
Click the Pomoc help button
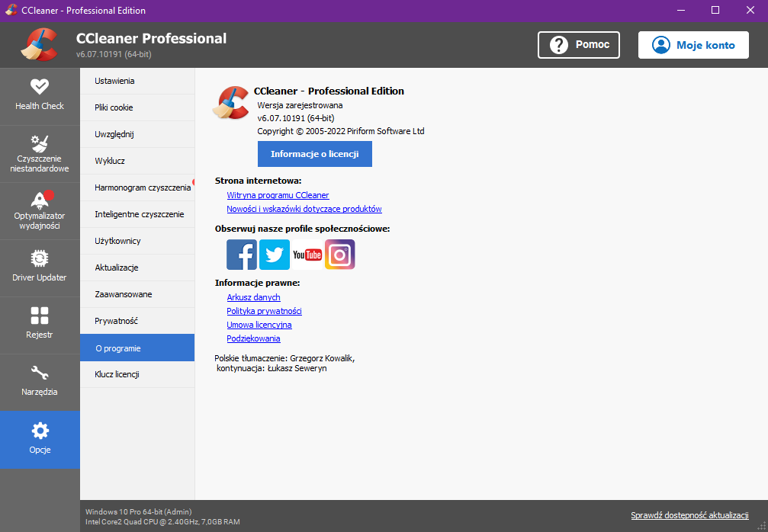(578, 45)
